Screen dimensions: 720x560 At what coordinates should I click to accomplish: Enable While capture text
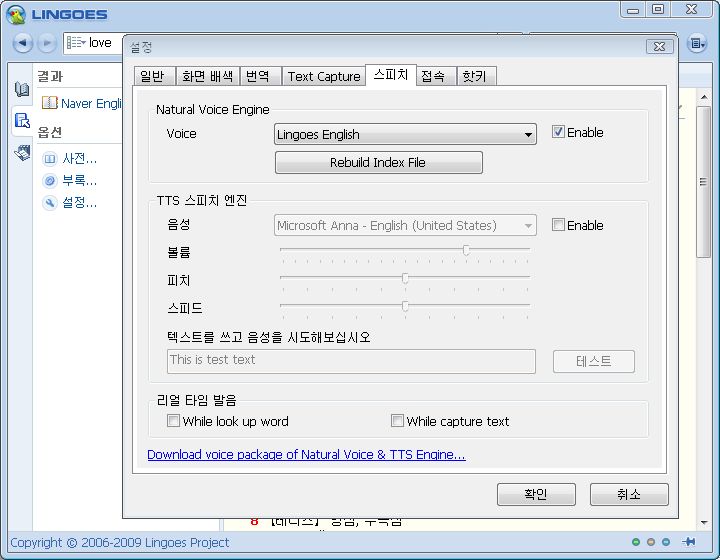pos(397,420)
